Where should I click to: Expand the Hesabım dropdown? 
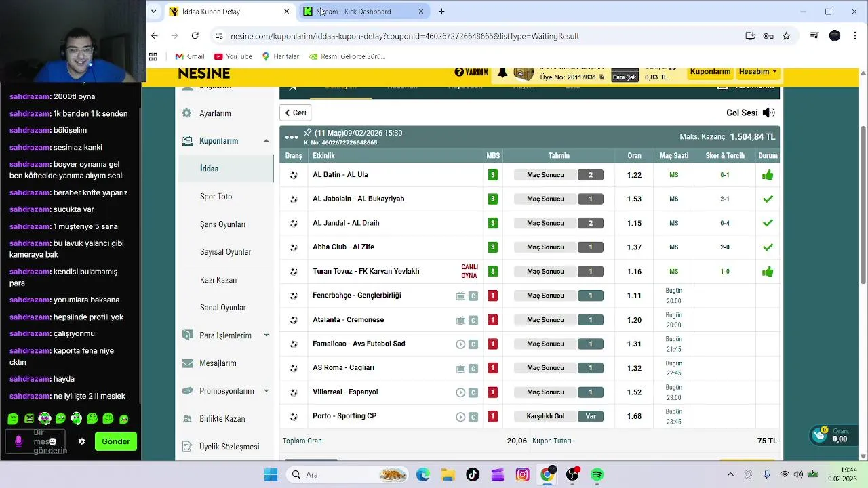[x=758, y=71]
